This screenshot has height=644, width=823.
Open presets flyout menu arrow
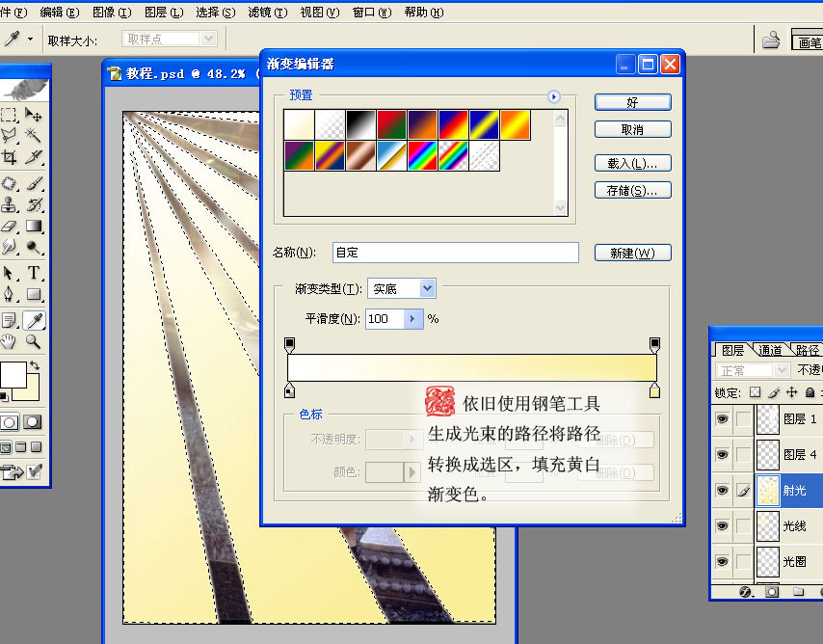click(554, 96)
